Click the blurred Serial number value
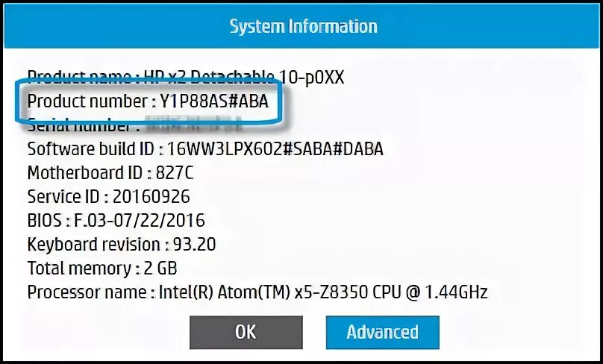Image resolution: width=603 pixels, height=364 pixels. (193, 125)
